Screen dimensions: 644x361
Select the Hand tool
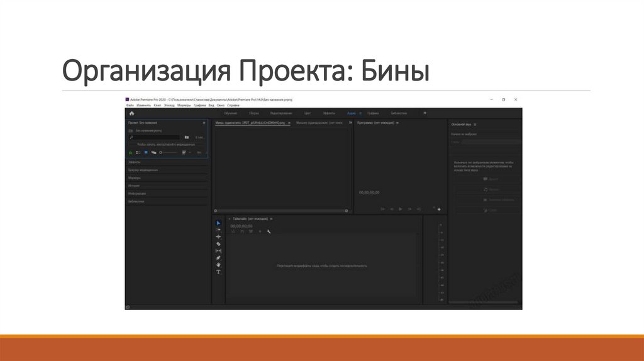(x=218, y=265)
